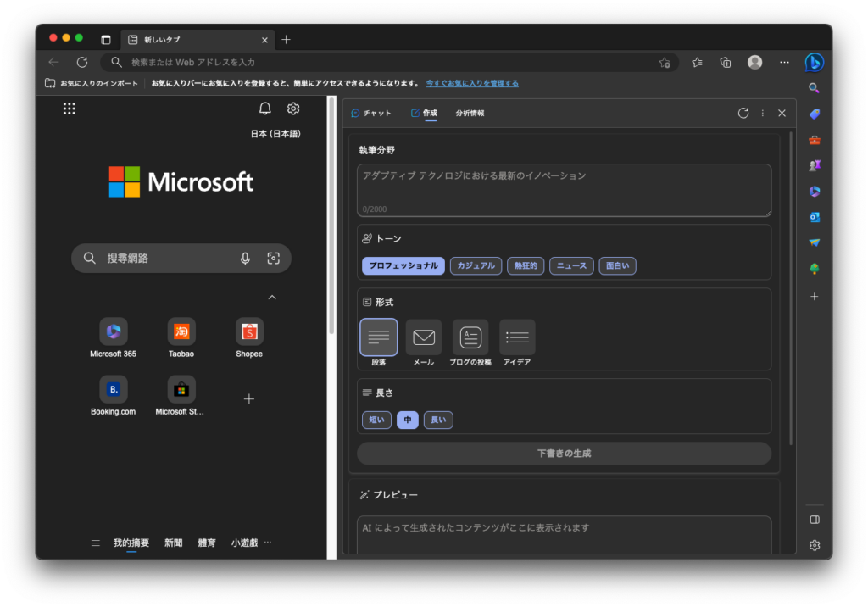Viewport: 868px width, 607px height.
Task: Start voice search microphone
Action: [245, 258]
